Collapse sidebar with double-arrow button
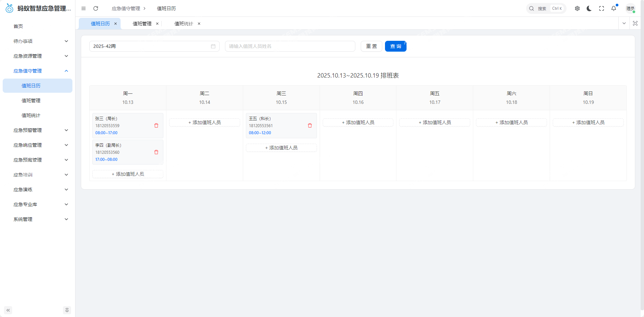The width and height of the screenshot is (644, 317). click(x=8, y=310)
